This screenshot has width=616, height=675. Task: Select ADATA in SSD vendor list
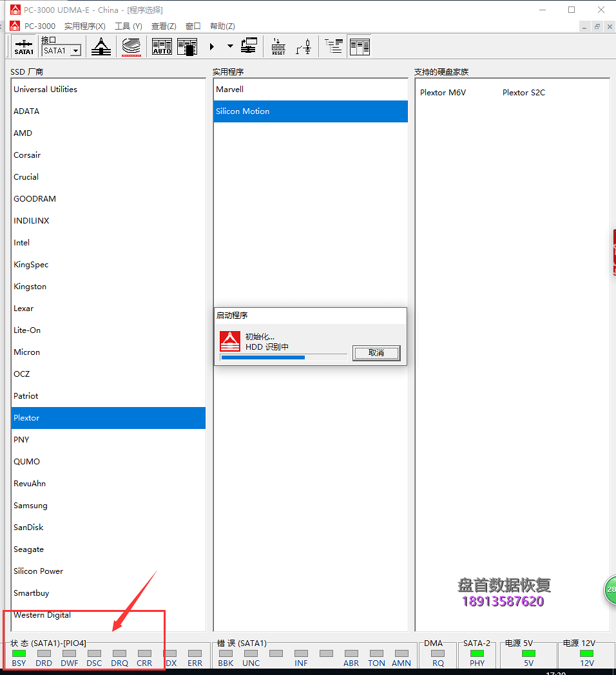(x=108, y=111)
